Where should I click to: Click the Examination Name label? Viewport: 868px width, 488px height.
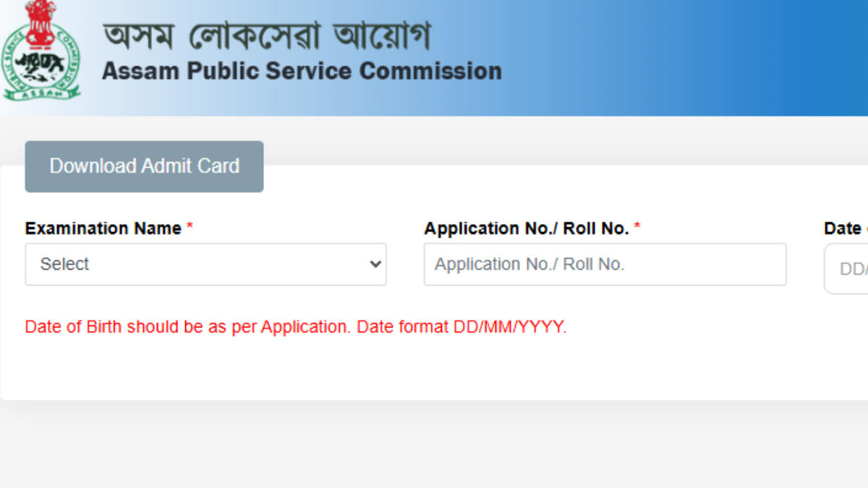(x=103, y=228)
